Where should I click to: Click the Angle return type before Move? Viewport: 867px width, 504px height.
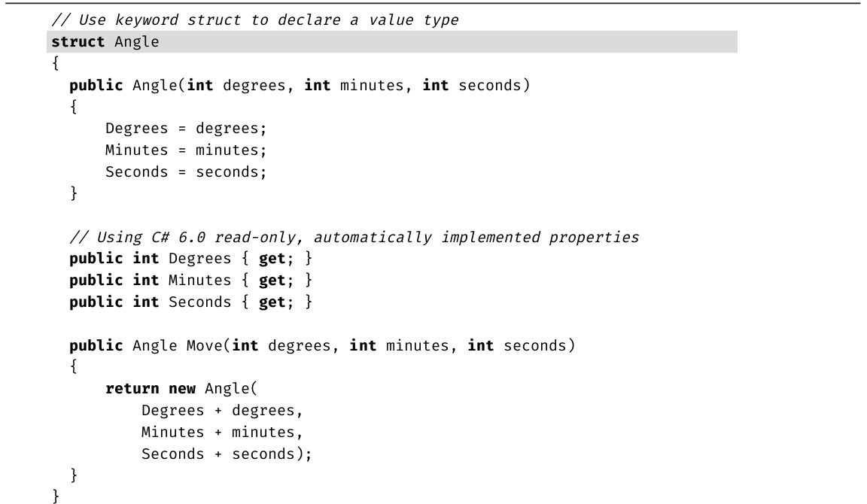(155, 346)
